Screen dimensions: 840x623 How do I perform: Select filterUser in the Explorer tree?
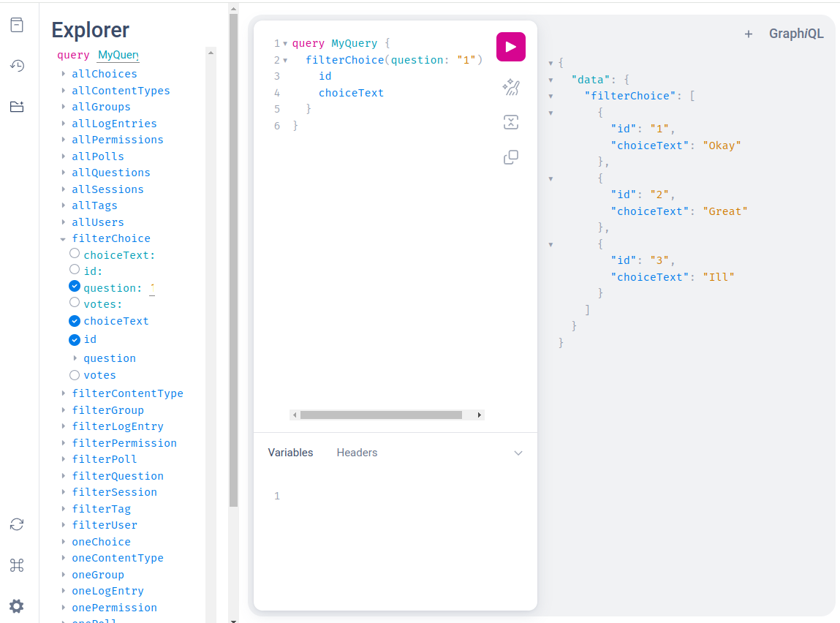click(105, 525)
